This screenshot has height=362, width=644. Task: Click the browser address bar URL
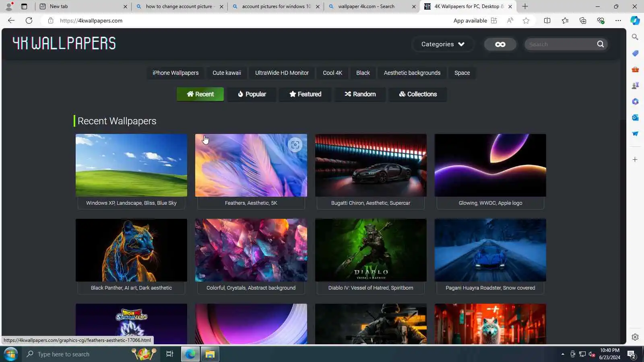click(x=91, y=21)
